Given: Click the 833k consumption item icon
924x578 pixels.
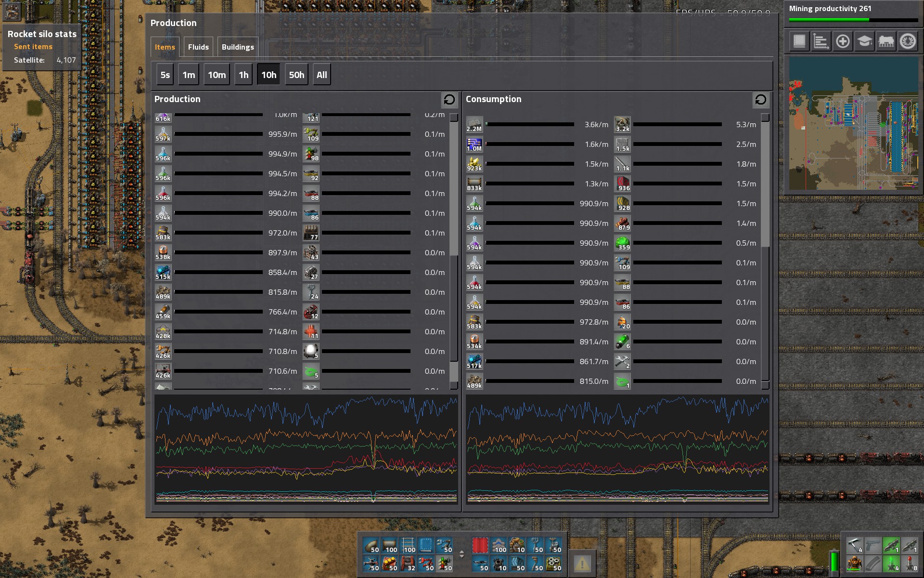Looking at the screenshot, I should 474,184.
